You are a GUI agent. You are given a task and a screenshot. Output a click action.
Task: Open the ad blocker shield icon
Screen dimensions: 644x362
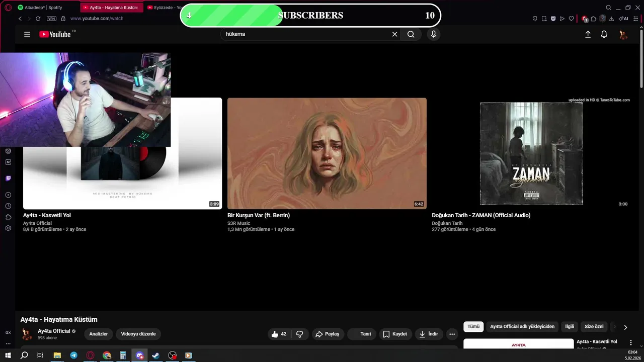click(553, 19)
